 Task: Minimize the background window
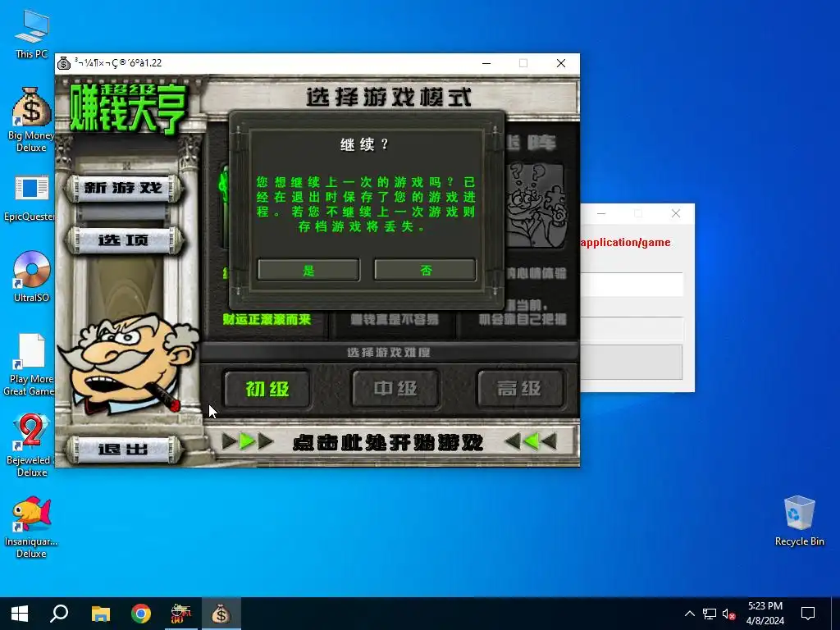[x=601, y=213]
